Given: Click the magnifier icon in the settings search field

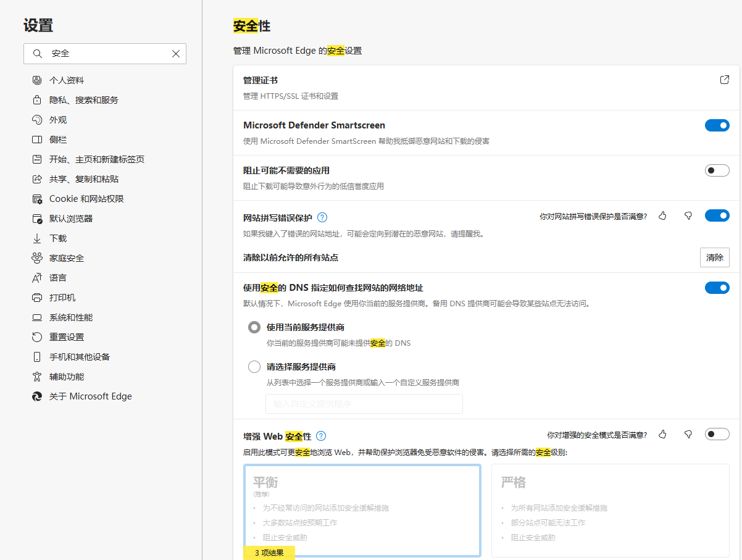Looking at the screenshot, I should point(37,54).
